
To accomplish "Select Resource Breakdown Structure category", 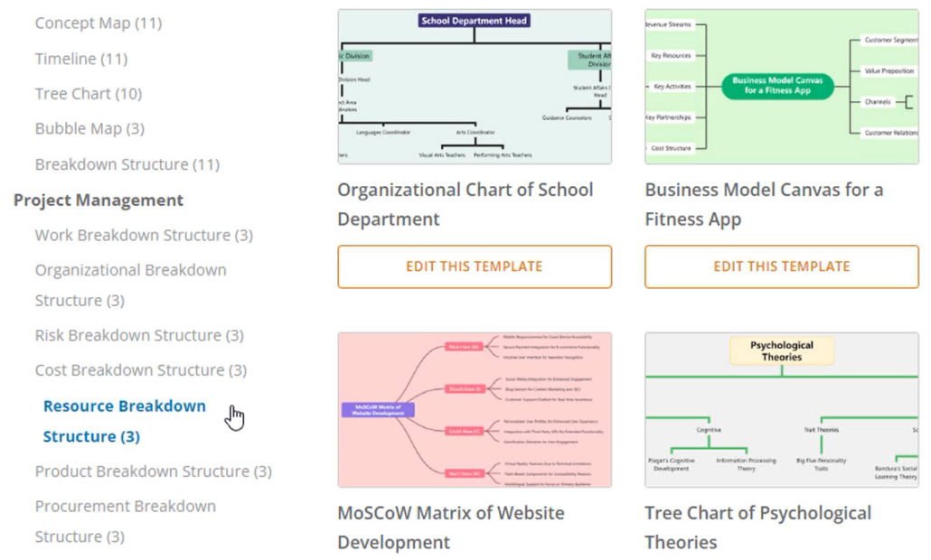I will 124,421.
